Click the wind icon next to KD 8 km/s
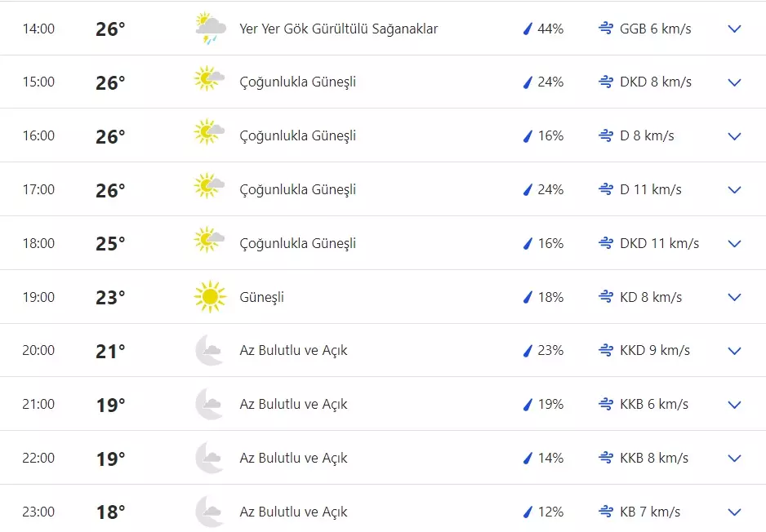The width and height of the screenshot is (766, 532). (604, 296)
